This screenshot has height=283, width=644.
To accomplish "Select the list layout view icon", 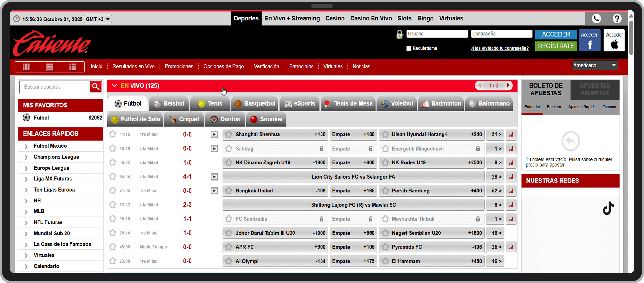I will [50, 67].
